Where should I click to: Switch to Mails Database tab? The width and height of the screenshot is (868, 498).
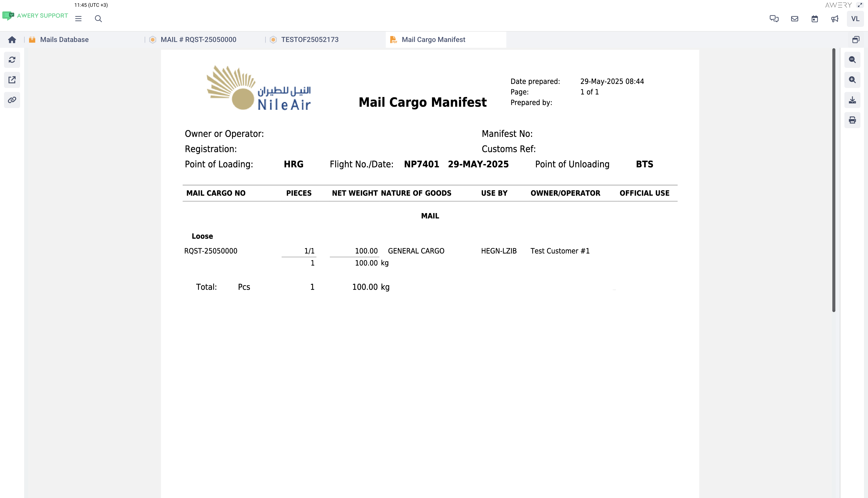[64, 40]
